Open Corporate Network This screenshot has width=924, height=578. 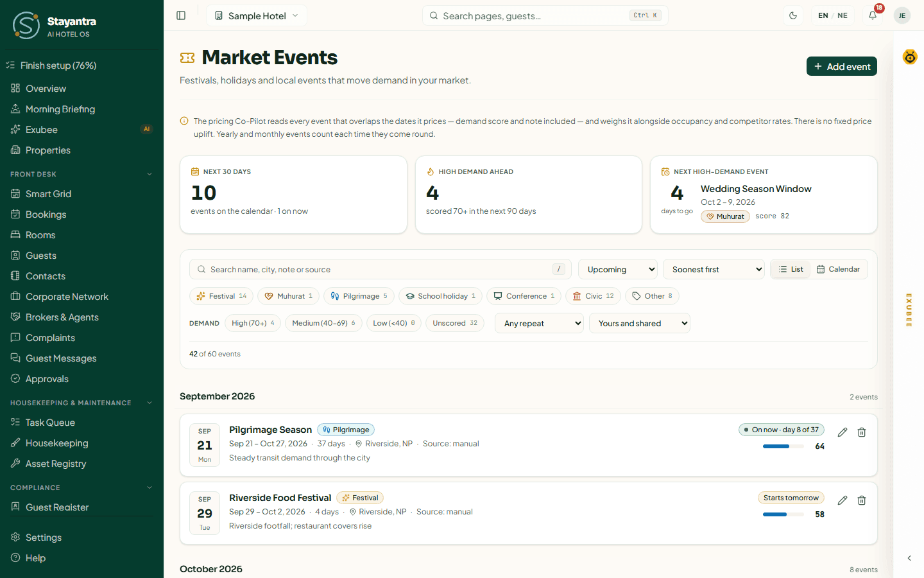[81, 297]
